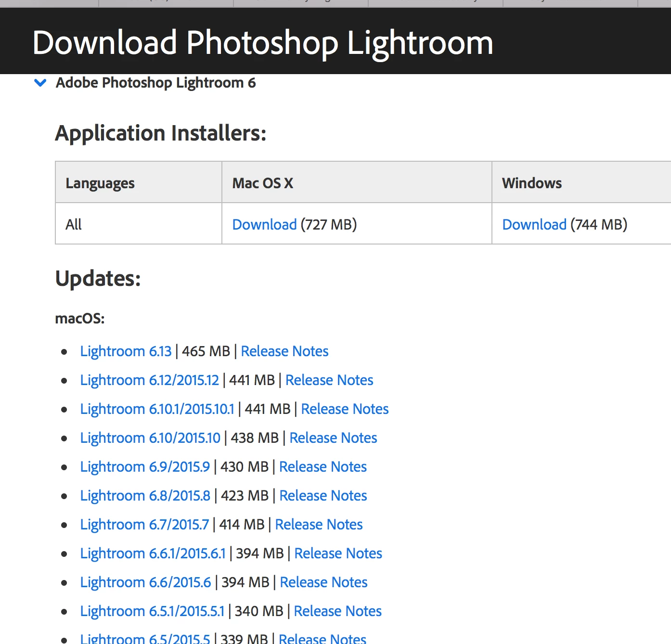This screenshot has height=644, width=671.
Task: Open Release Notes for Lightroom 6.10.1/2015.10.1
Action: (x=345, y=409)
